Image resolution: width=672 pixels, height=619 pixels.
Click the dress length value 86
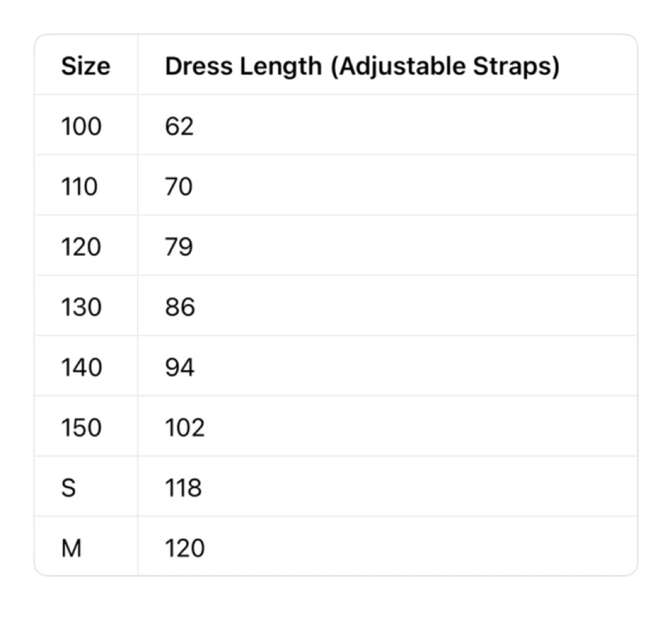point(180,307)
